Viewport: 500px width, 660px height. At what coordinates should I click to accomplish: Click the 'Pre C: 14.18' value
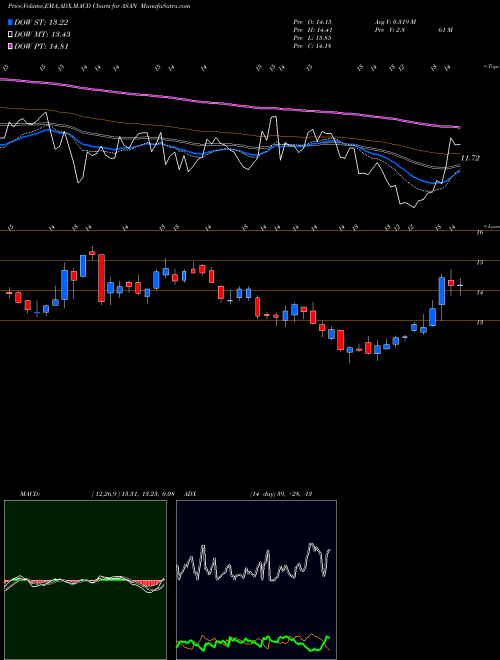click(x=312, y=46)
